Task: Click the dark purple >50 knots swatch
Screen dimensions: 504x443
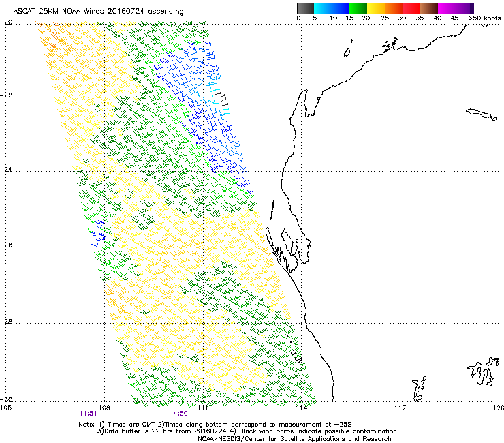Action: pos(471,8)
